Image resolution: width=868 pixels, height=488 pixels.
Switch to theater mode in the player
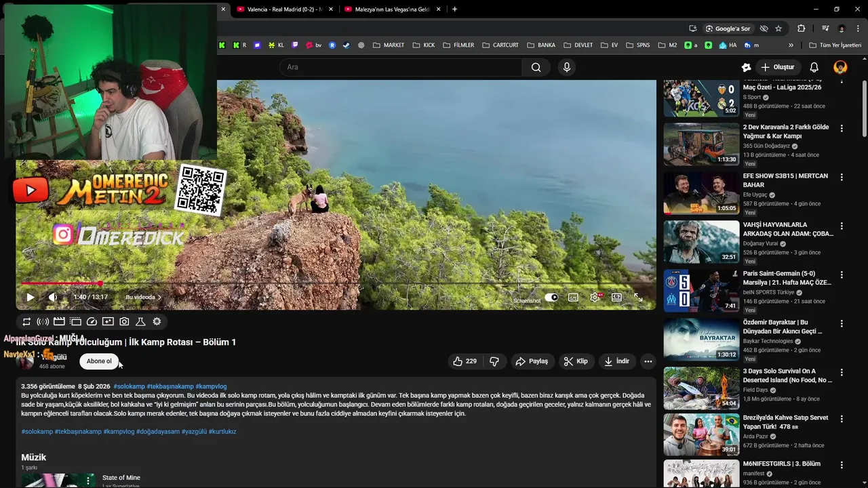[616, 298]
